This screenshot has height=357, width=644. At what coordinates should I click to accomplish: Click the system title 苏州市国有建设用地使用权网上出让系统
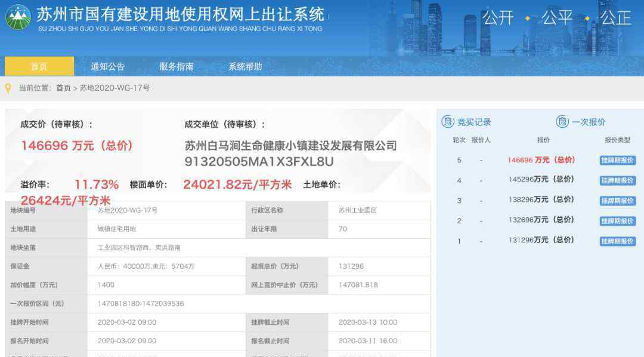tap(180, 14)
